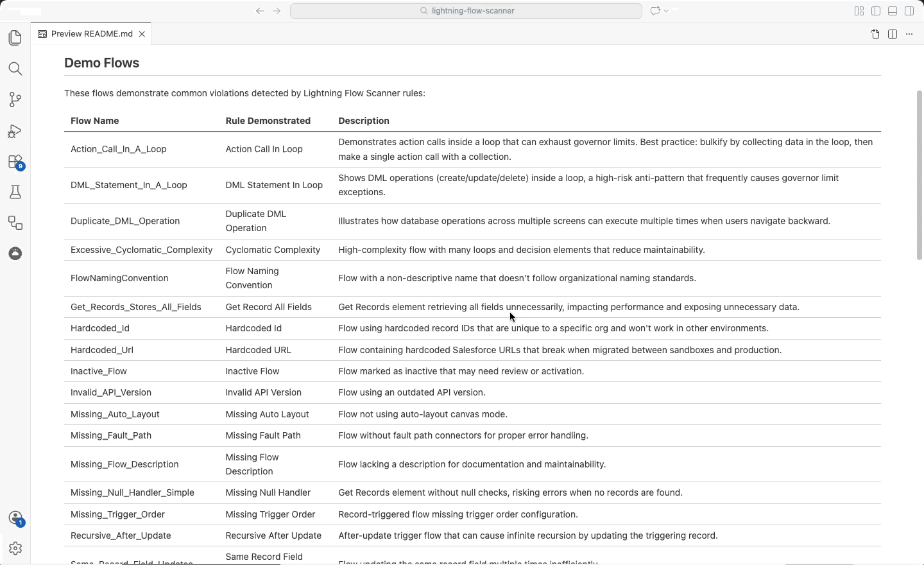
Task: Click the forward navigation arrow
Action: [x=277, y=11]
